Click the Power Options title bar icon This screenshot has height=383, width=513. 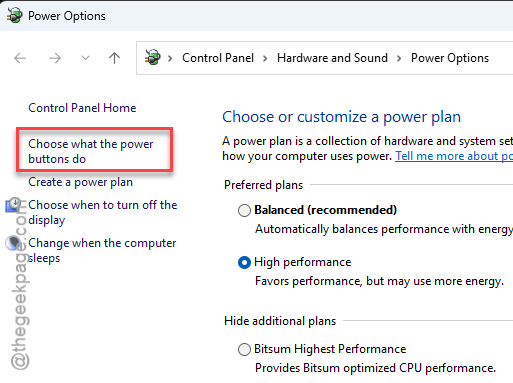coord(14,16)
